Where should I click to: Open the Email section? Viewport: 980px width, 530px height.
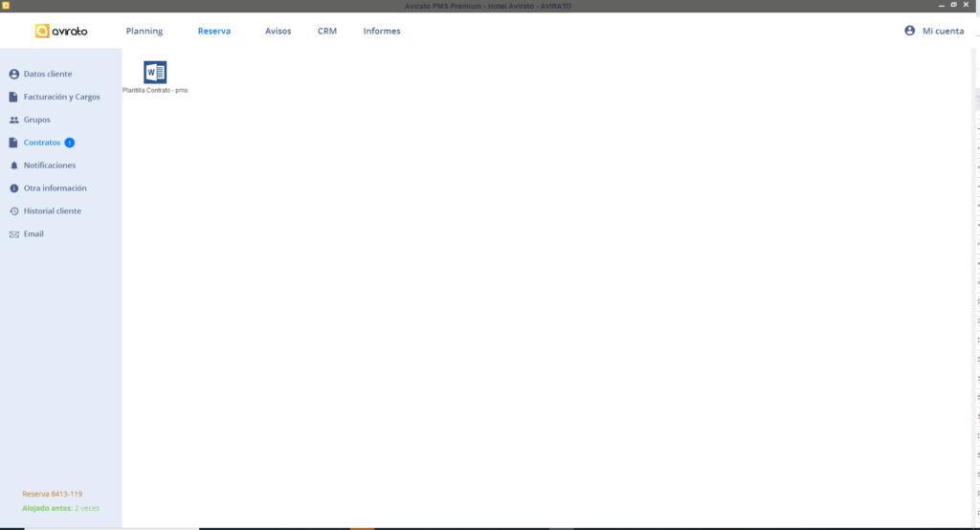point(33,233)
